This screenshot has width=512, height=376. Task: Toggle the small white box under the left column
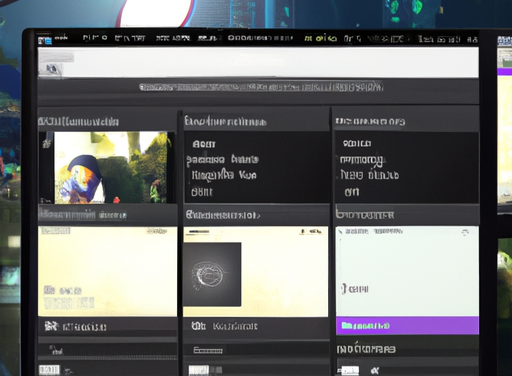point(49,370)
